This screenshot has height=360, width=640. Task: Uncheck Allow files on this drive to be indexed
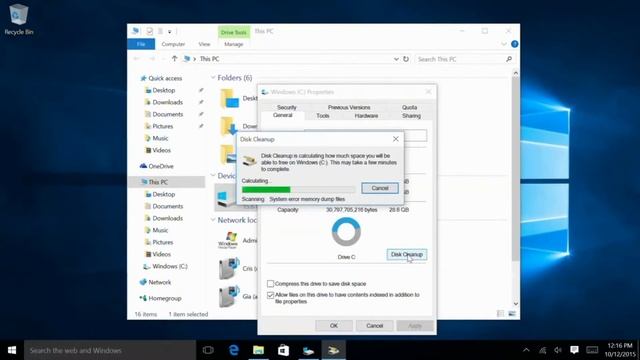click(270, 295)
